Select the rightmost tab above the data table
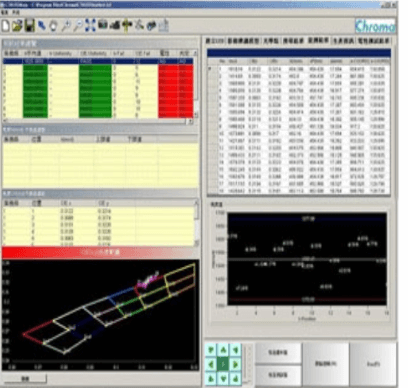408x388 pixels. [373, 41]
